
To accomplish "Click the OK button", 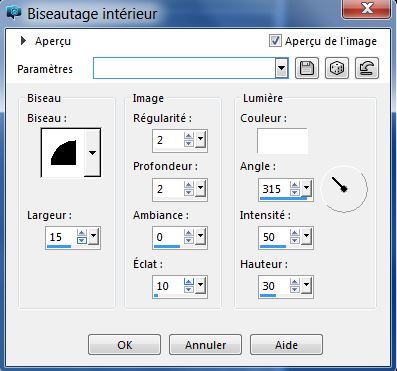I will (124, 345).
